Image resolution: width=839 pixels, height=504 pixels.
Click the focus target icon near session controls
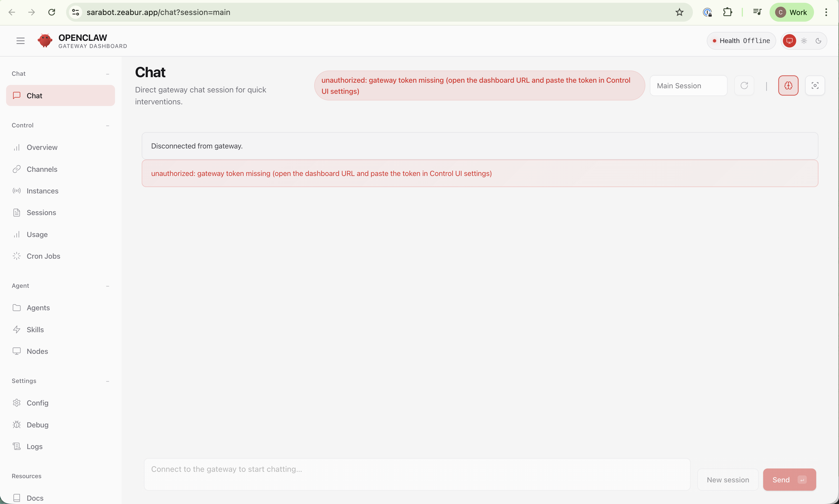(815, 85)
